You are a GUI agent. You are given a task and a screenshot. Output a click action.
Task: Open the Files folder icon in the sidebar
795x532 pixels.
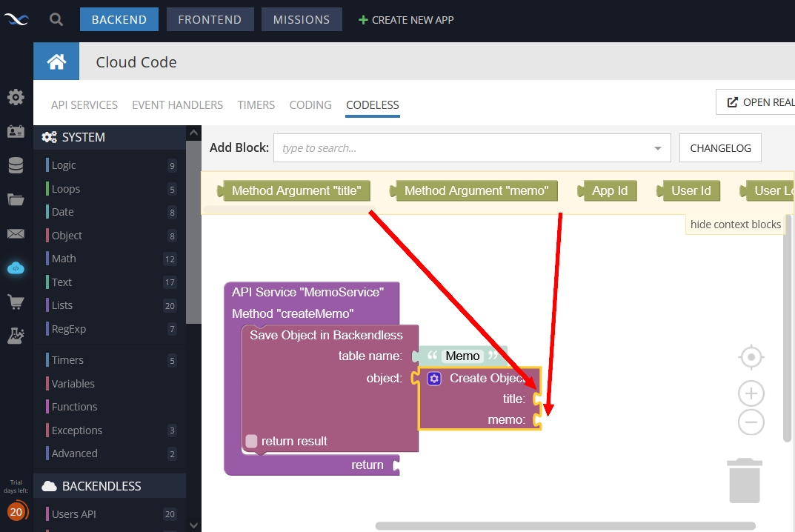click(16, 199)
